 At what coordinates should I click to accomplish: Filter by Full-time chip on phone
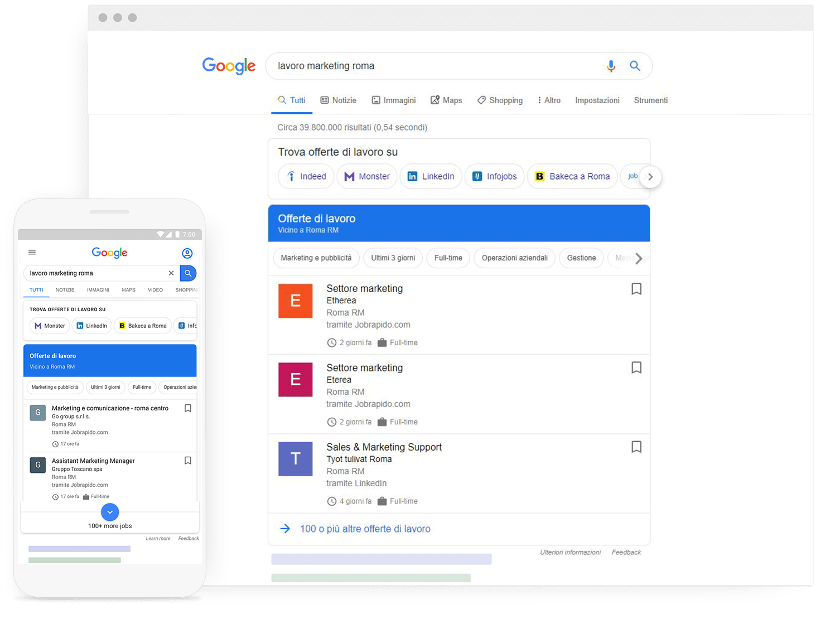point(142,387)
